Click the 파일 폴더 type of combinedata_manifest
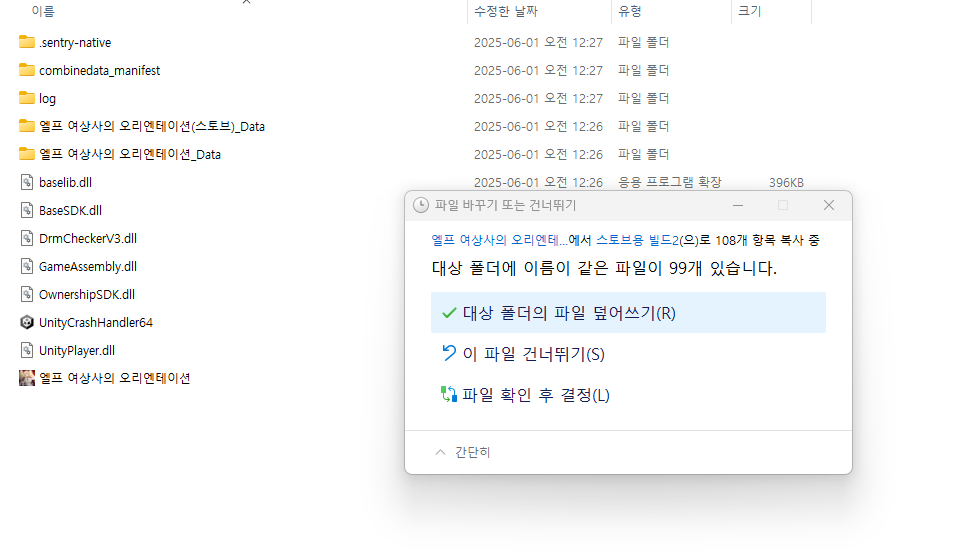This screenshot has width=980, height=553. pos(643,70)
